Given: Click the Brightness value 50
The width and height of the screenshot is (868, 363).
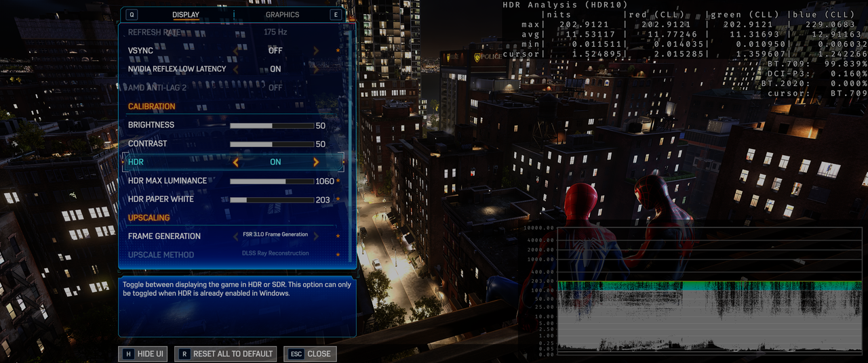Looking at the screenshot, I should click(321, 125).
